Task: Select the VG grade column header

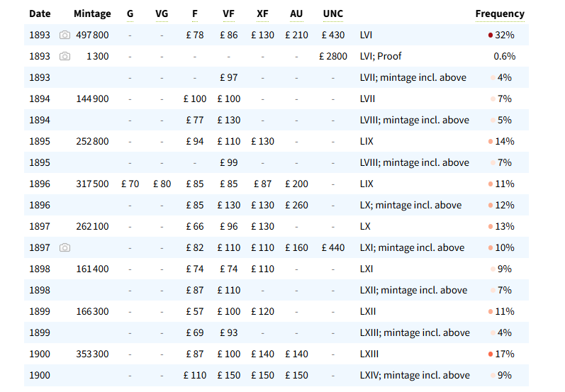Action: (162, 13)
